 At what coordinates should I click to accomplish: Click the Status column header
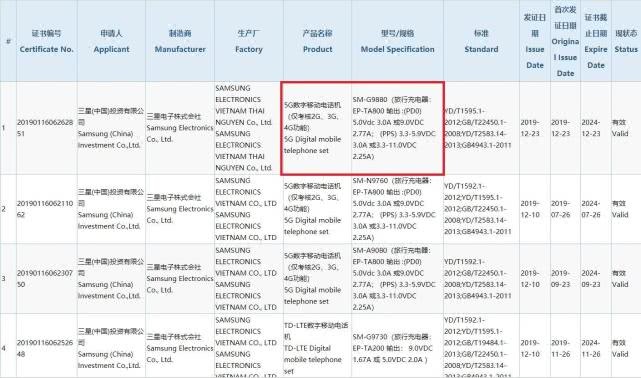point(626,41)
